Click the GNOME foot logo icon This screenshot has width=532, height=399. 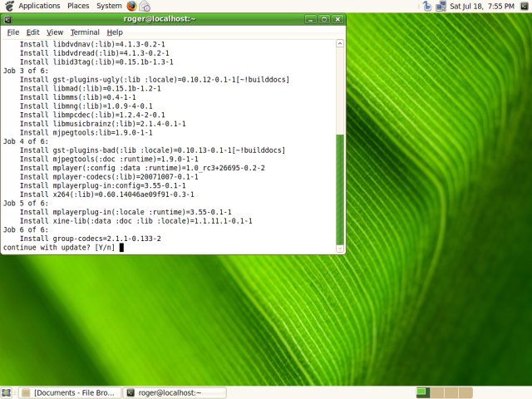(9, 6)
